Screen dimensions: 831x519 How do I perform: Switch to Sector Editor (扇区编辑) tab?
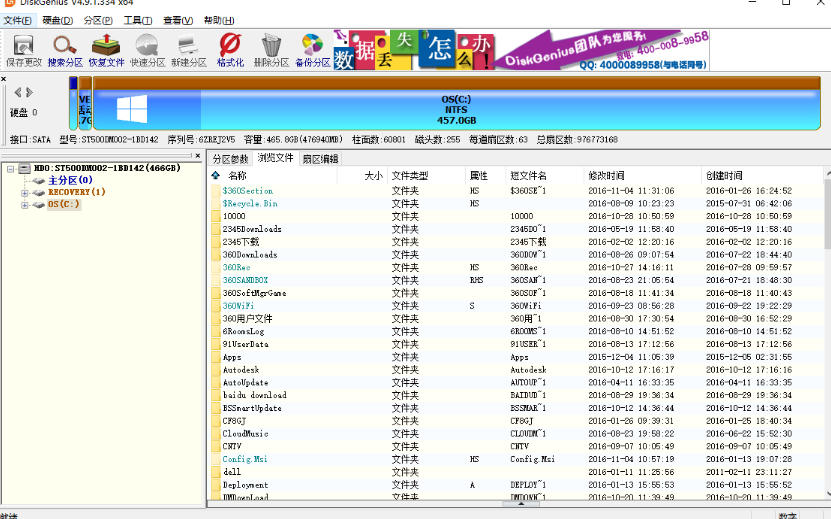pyautogui.click(x=320, y=159)
